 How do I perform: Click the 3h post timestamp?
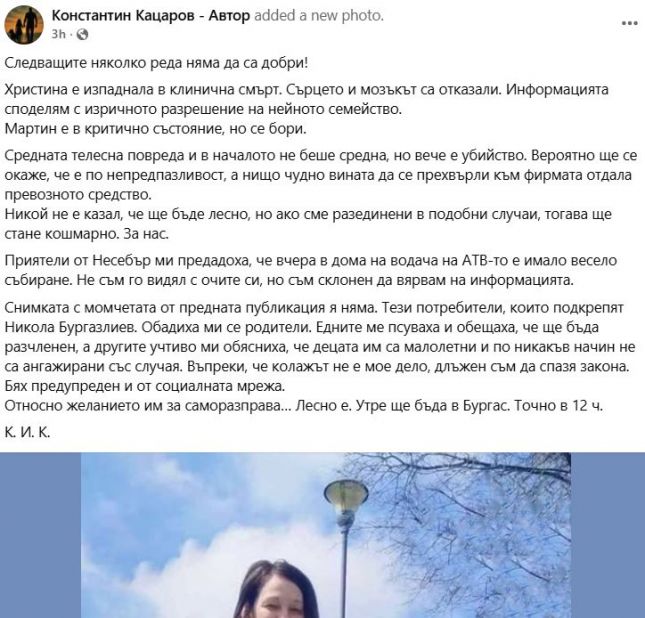pos(58,34)
